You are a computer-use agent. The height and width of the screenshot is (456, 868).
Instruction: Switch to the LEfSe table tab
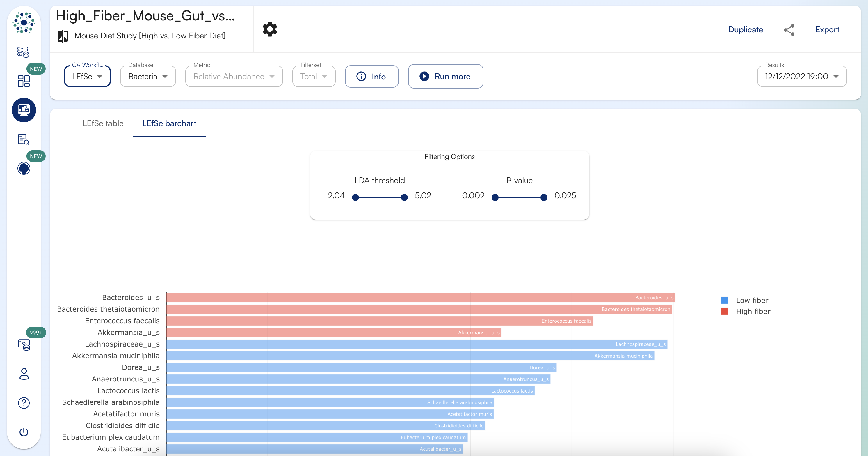pyautogui.click(x=103, y=123)
